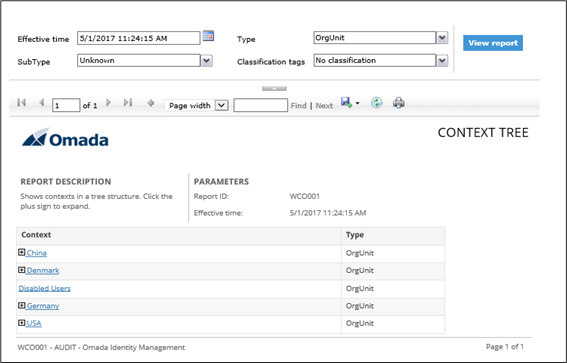
Task: Click the REPORT DESCRIPTION heading
Action: (x=66, y=182)
